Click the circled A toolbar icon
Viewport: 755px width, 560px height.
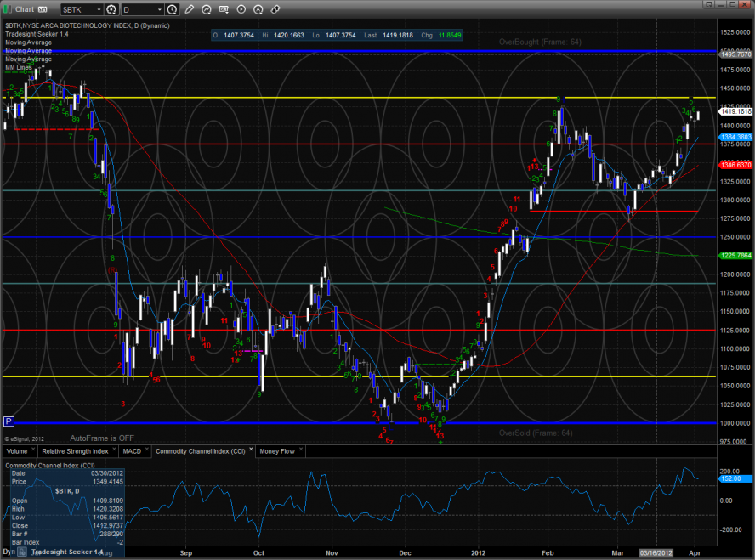point(257,9)
